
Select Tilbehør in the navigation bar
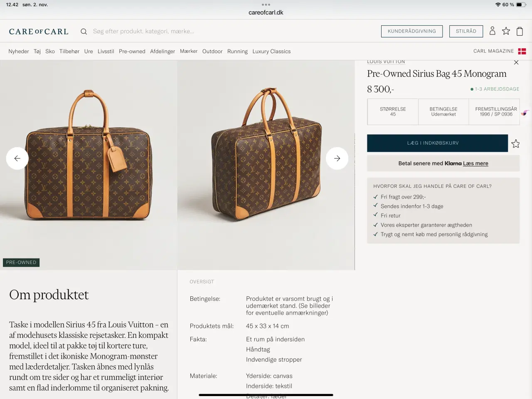point(69,51)
